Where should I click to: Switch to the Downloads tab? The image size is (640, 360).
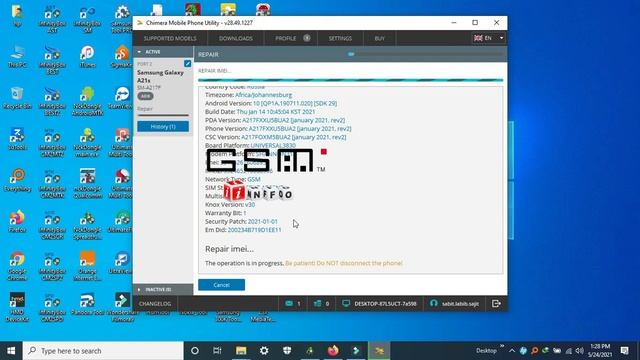click(236, 38)
